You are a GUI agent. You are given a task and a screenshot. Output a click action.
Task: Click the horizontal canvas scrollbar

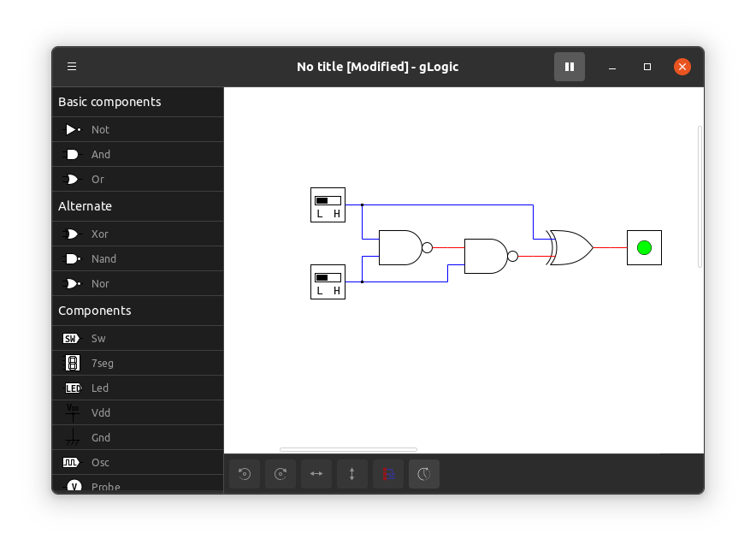coord(348,450)
